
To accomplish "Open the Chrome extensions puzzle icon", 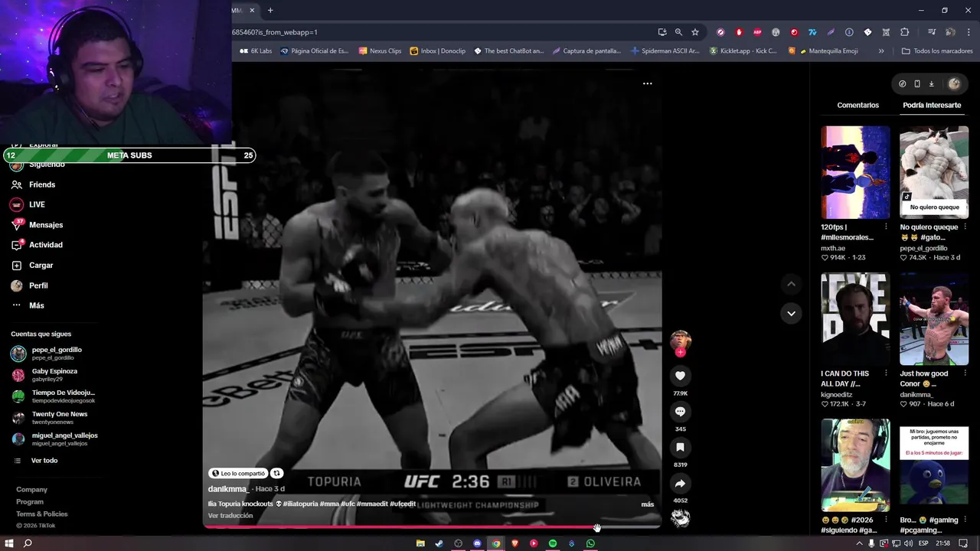I will pyautogui.click(x=904, y=32).
